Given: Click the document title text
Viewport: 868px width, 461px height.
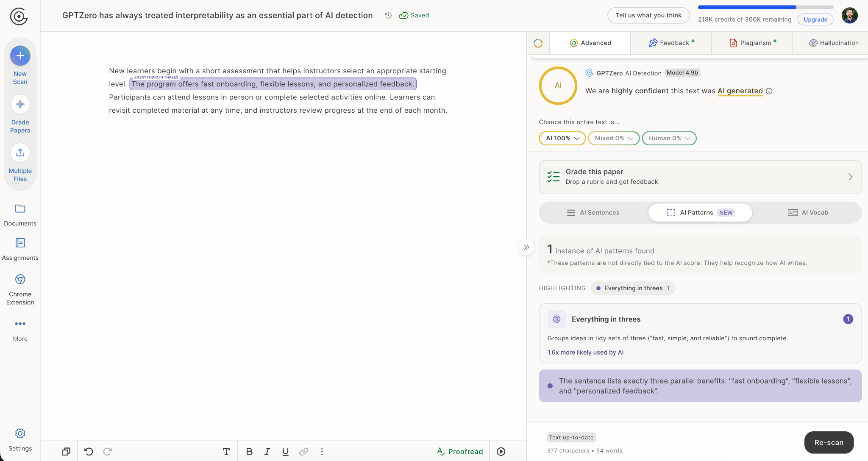Looking at the screenshot, I should coord(217,15).
